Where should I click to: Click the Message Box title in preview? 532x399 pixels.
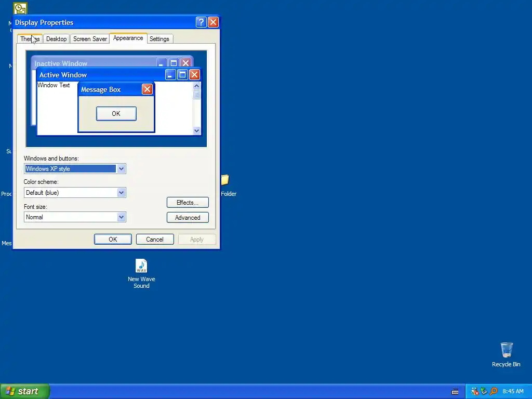[x=101, y=89]
